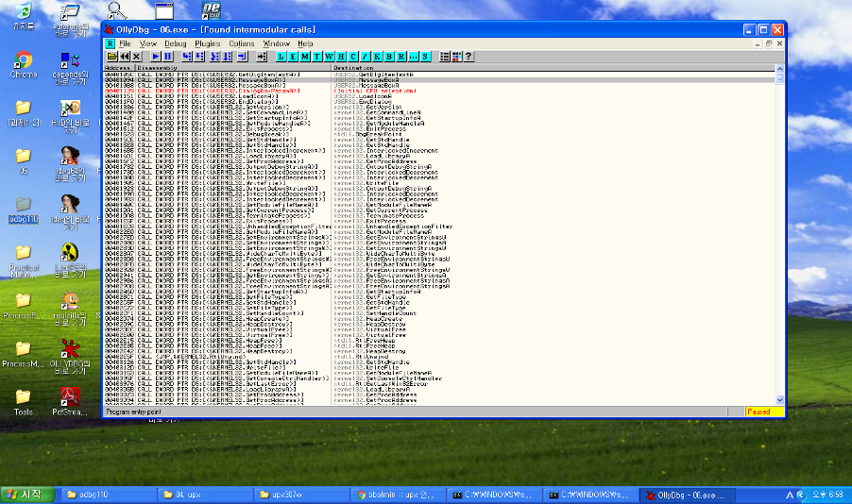Image resolution: width=852 pixels, height=504 pixels.
Task: Open the Window menu
Action: click(x=276, y=43)
